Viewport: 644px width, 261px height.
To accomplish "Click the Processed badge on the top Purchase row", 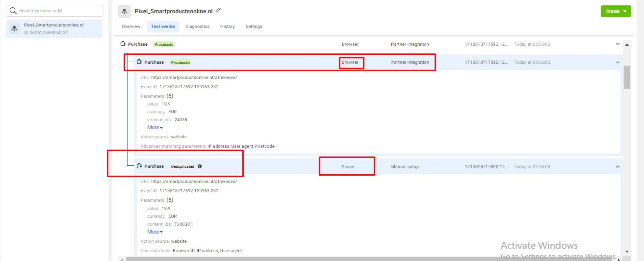I will click(x=164, y=44).
